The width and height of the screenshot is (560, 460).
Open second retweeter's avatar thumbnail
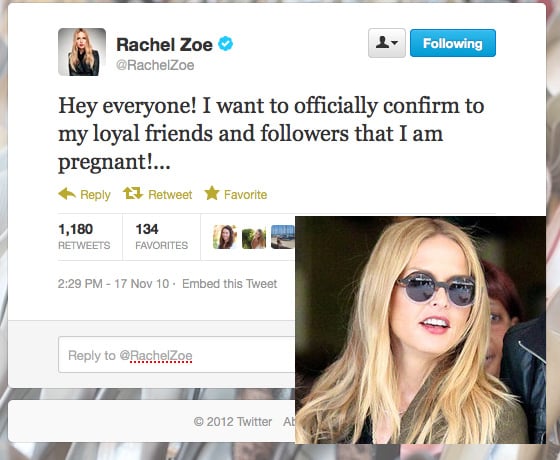tap(254, 237)
